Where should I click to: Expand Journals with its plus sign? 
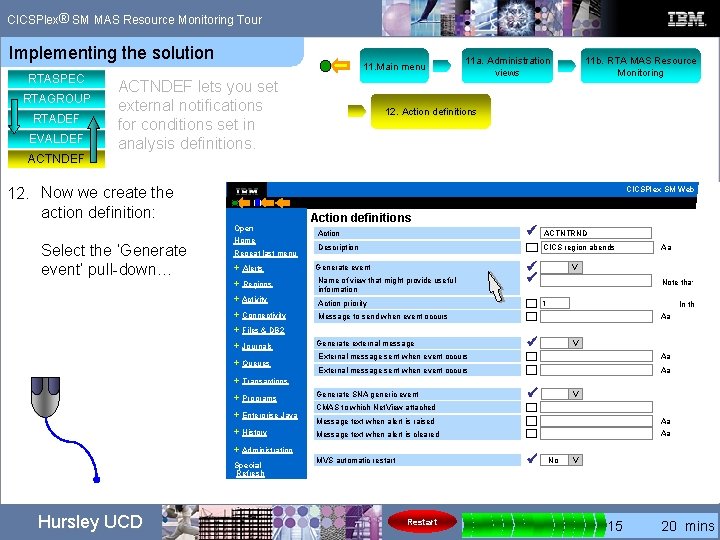pos(236,345)
